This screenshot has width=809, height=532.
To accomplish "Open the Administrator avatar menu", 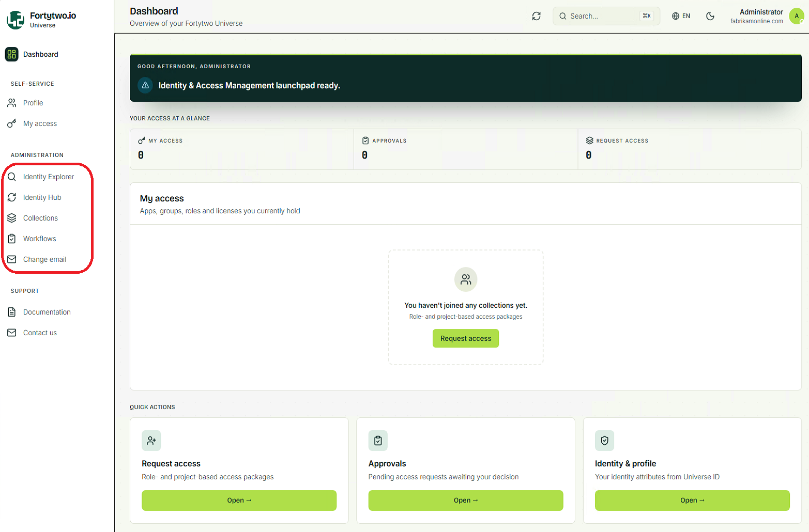I will coord(796,16).
